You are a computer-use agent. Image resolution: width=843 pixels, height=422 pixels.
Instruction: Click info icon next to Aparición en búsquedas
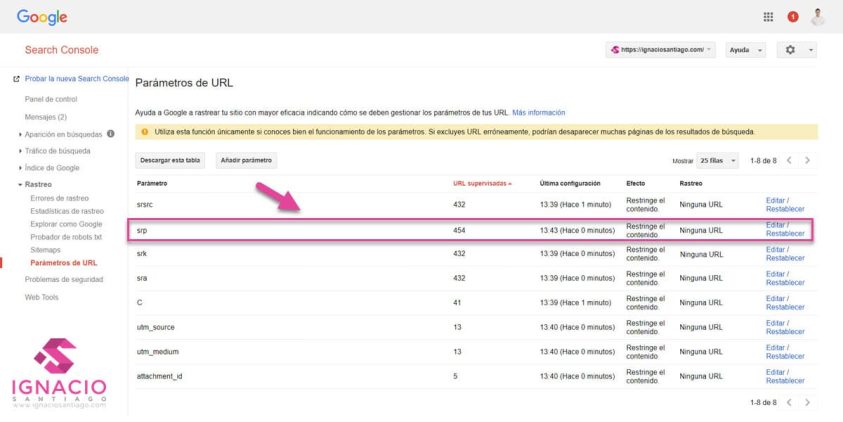(x=110, y=134)
